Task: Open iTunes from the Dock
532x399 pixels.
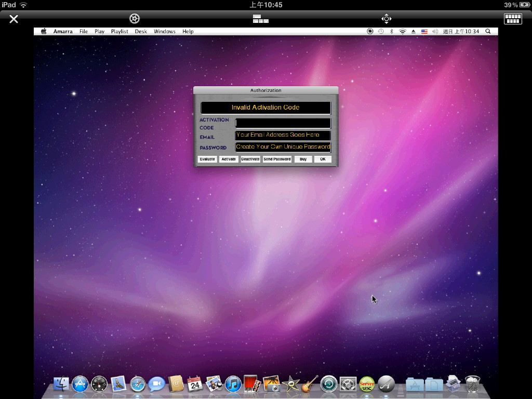Action: (x=233, y=384)
